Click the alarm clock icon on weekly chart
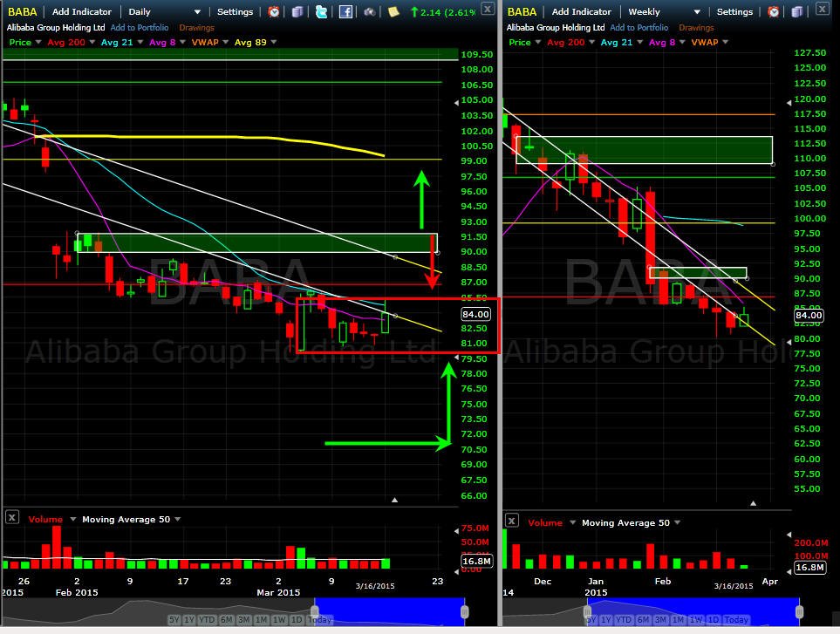The height and width of the screenshot is (634, 840). 773,11
